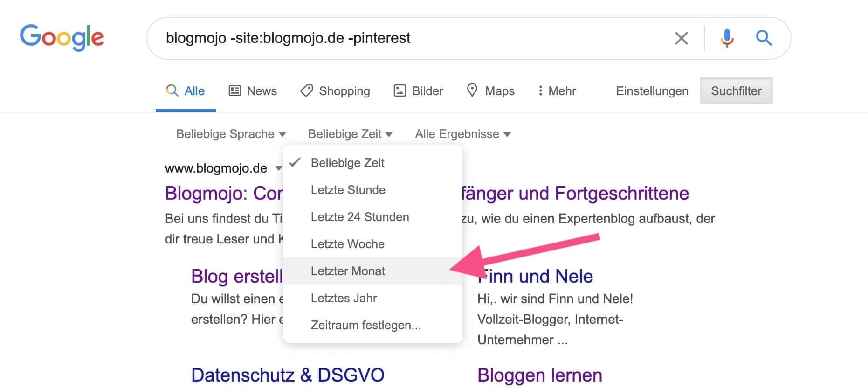
Task: Open Einstellungen settings link
Action: pyautogui.click(x=652, y=91)
